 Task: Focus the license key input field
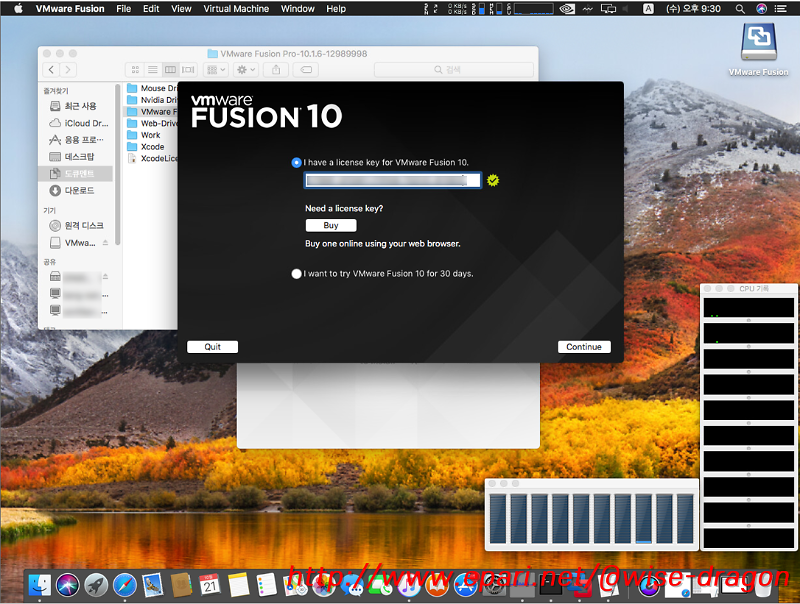[x=392, y=180]
